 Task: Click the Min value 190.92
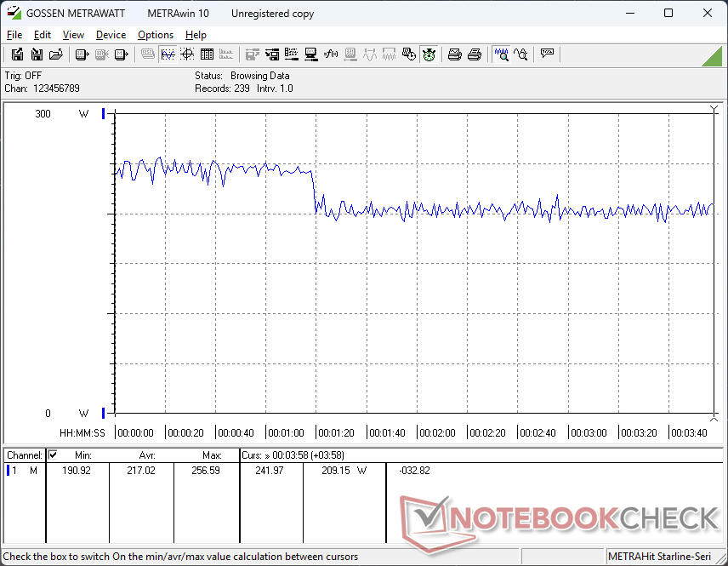77,471
